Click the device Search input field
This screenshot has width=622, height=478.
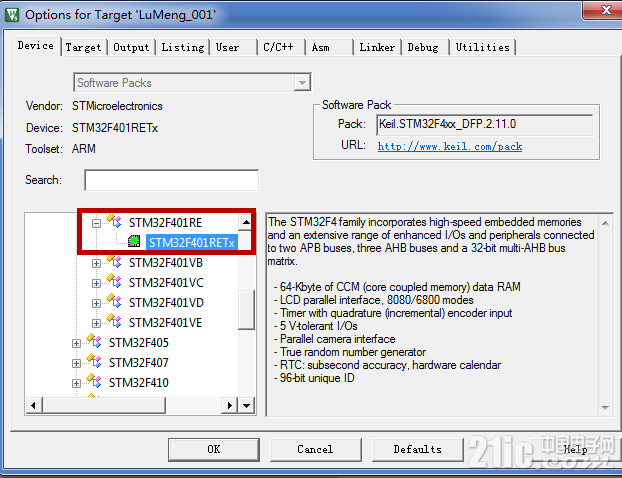172,180
